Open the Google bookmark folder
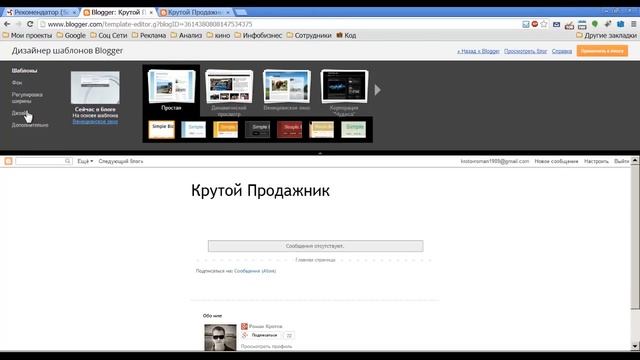The image size is (640, 360). (x=71, y=36)
